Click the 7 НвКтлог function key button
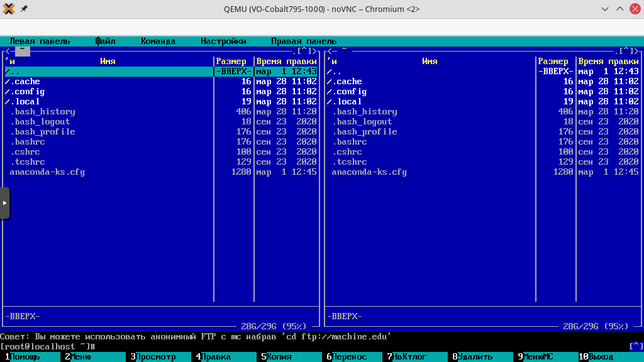This screenshot has height=362, width=644. coord(417,357)
